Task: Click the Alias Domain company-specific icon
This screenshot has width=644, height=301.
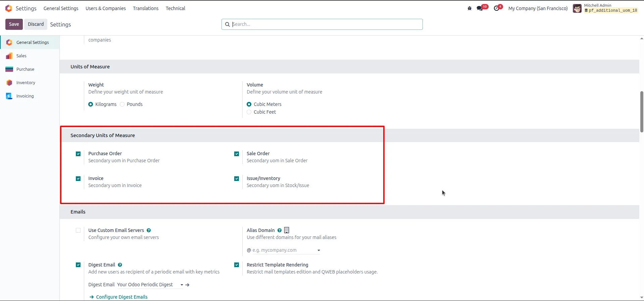Action: tap(287, 230)
